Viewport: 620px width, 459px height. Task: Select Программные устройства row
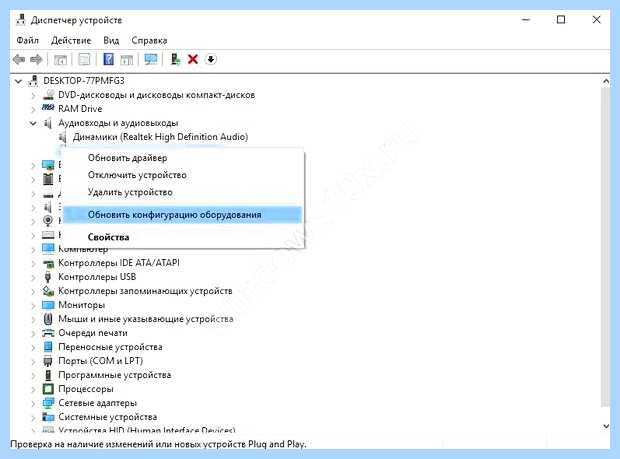pyautogui.click(x=114, y=375)
